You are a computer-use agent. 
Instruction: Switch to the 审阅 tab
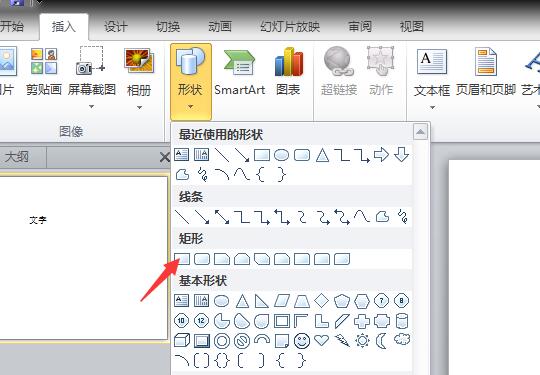coord(360,27)
